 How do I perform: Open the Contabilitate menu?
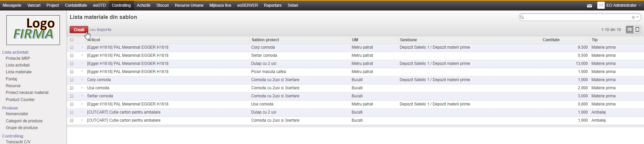[x=76, y=5]
